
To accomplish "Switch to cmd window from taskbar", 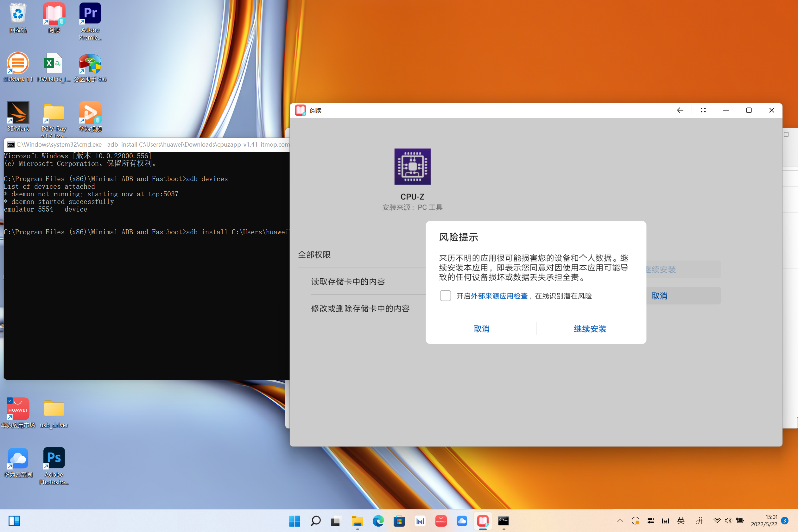I will coord(503,521).
